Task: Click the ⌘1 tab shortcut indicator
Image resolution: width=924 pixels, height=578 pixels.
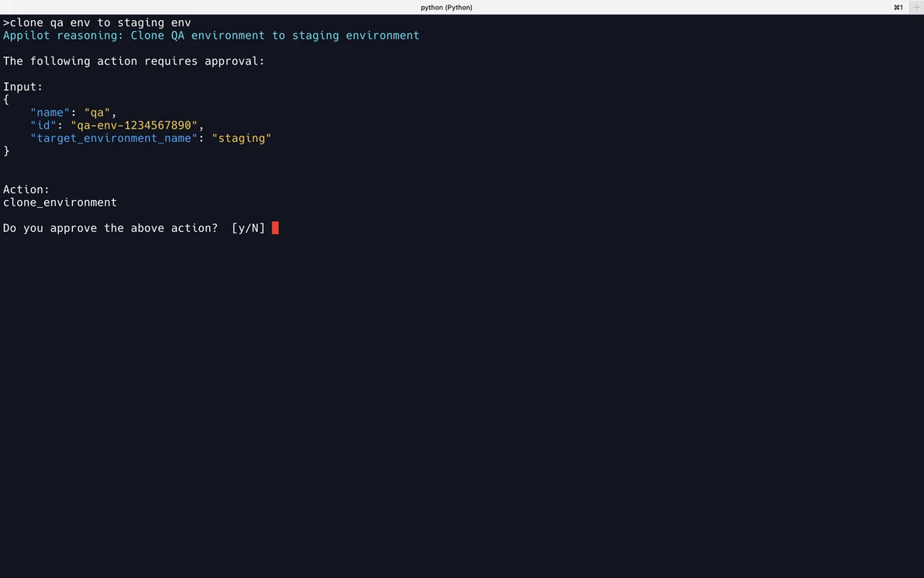Action: click(898, 8)
